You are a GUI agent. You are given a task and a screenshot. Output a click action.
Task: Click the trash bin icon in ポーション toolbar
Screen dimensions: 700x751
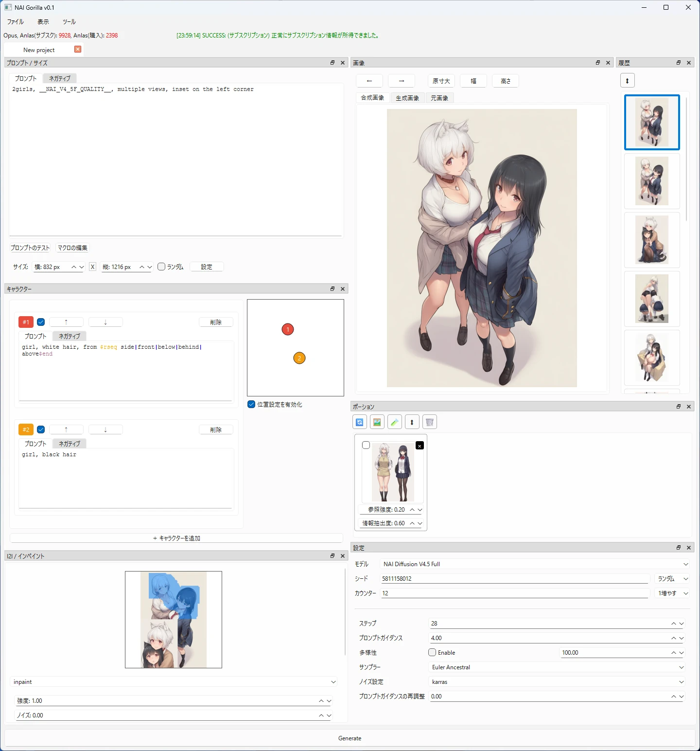(x=430, y=422)
